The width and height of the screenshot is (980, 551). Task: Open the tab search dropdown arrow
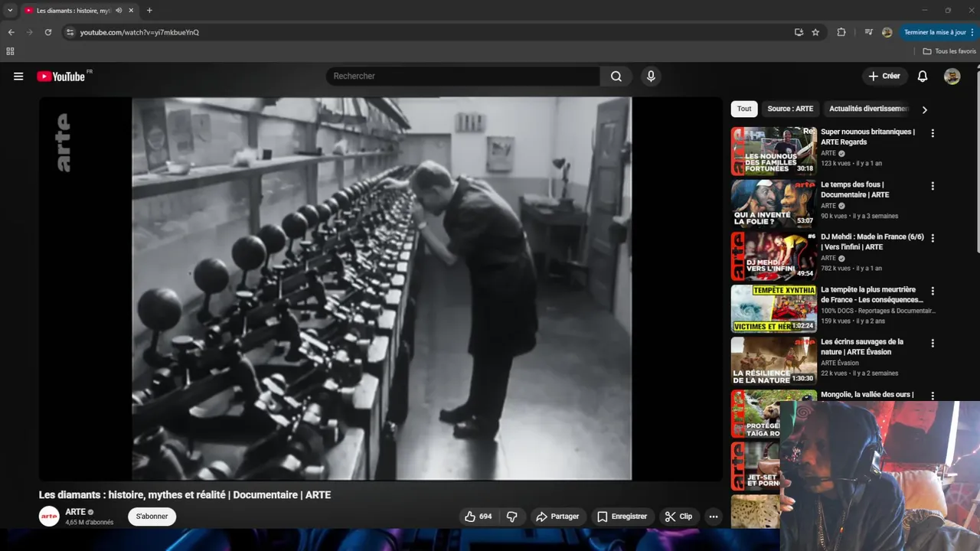point(10,11)
